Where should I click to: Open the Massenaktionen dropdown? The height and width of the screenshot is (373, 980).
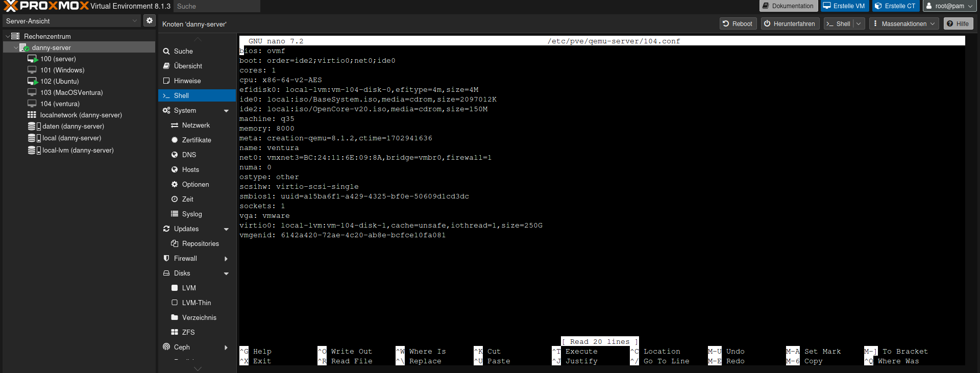coord(904,23)
